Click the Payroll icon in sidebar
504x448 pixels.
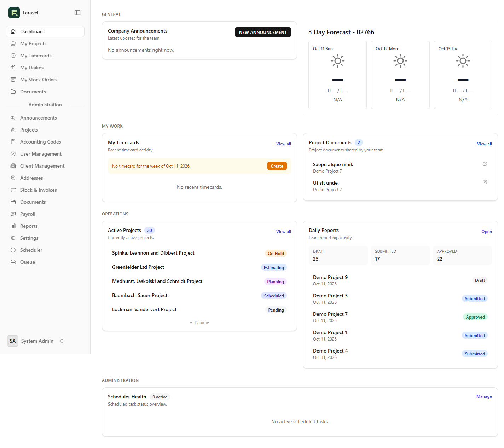coord(13,214)
